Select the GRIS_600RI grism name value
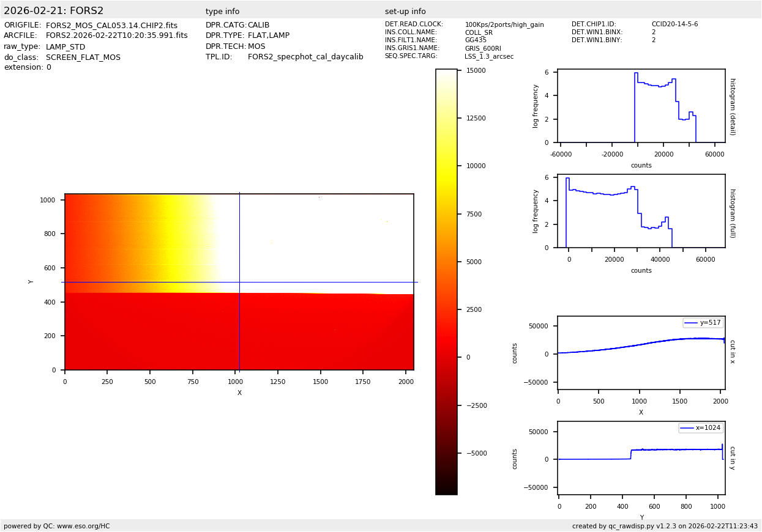Image resolution: width=762 pixels, height=532 pixels. click(x=483, y=48)
